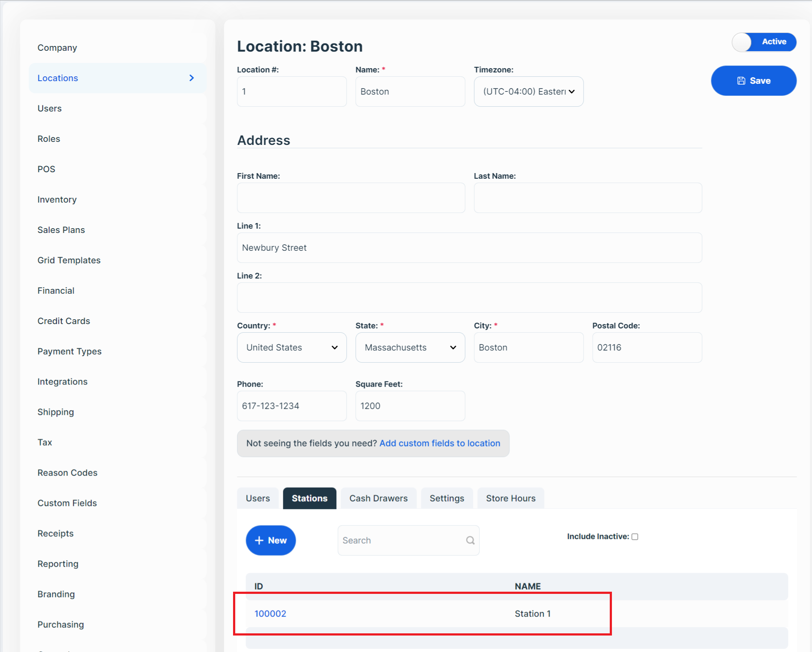The image size is (812, 652).
Task: Select the Stations tab
Action: pyautogui.click(x=309, y=498)
